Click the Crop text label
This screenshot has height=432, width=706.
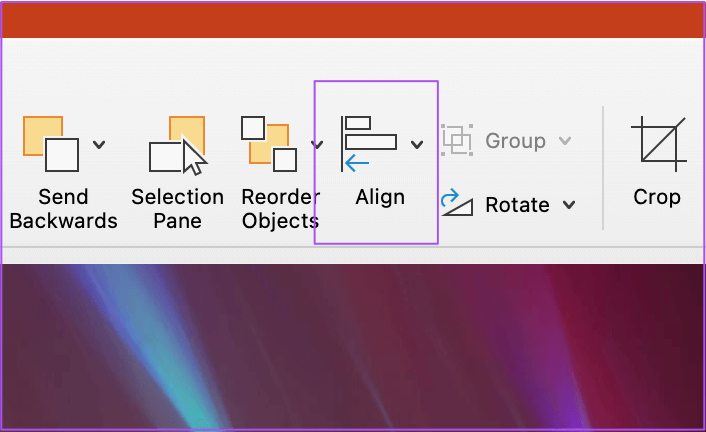click(x=657, y=198)
